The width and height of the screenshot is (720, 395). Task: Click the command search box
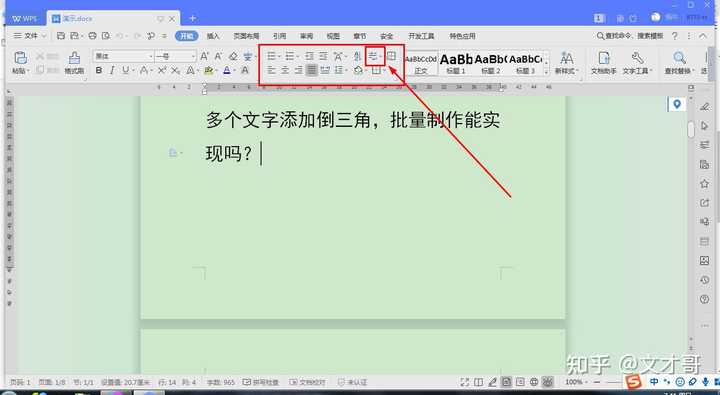630,36
